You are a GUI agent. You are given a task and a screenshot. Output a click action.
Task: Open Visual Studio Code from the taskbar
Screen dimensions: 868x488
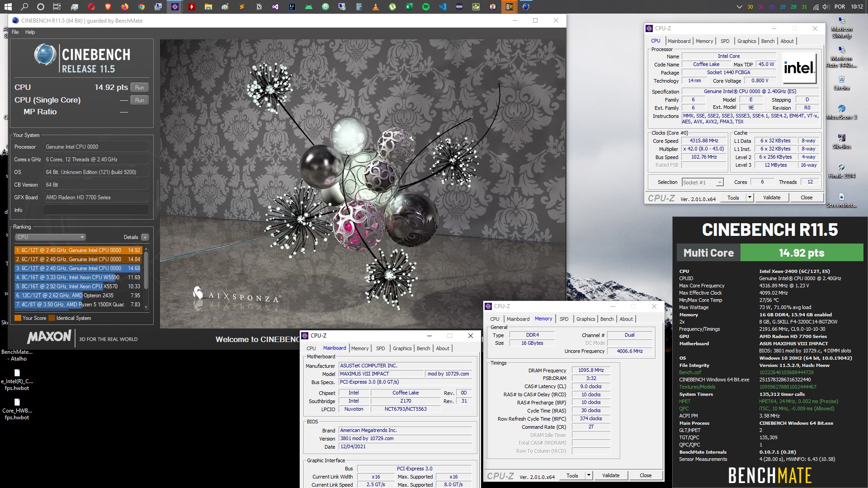click(443, 7)
